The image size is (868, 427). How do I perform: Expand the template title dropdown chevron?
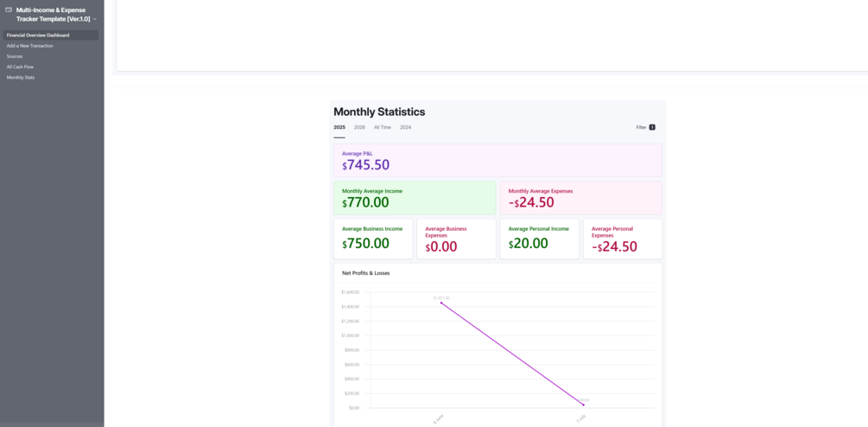[95, 19]
